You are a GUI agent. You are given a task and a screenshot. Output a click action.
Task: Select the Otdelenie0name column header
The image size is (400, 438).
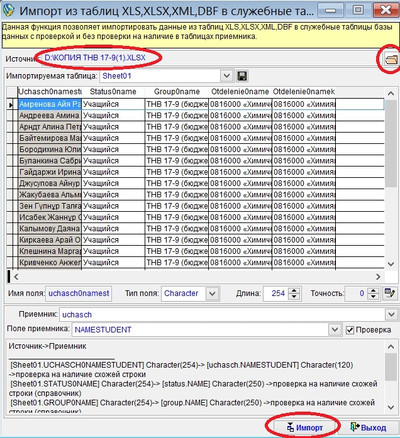240,92
